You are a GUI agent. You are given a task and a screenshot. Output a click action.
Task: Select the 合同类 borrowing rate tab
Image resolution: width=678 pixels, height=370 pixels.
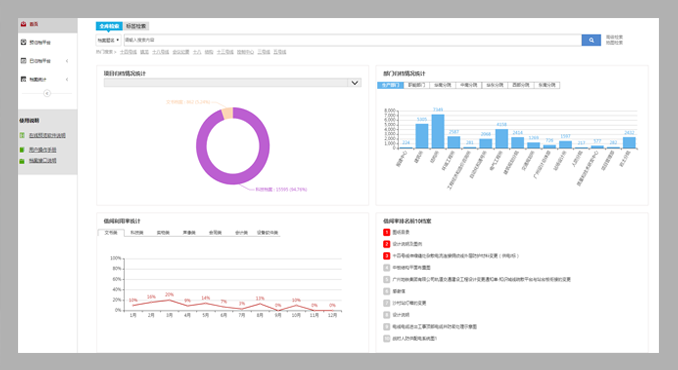215,233
